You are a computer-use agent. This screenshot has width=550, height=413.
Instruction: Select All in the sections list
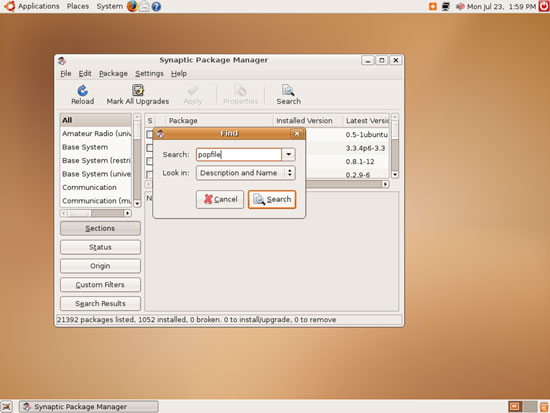(x=96, y=120)
